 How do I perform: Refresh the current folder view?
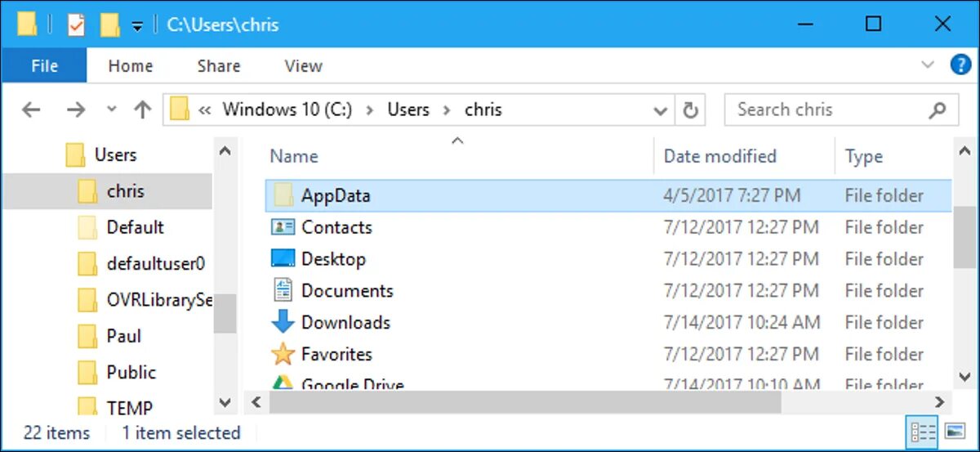click(x=691, y=110)
